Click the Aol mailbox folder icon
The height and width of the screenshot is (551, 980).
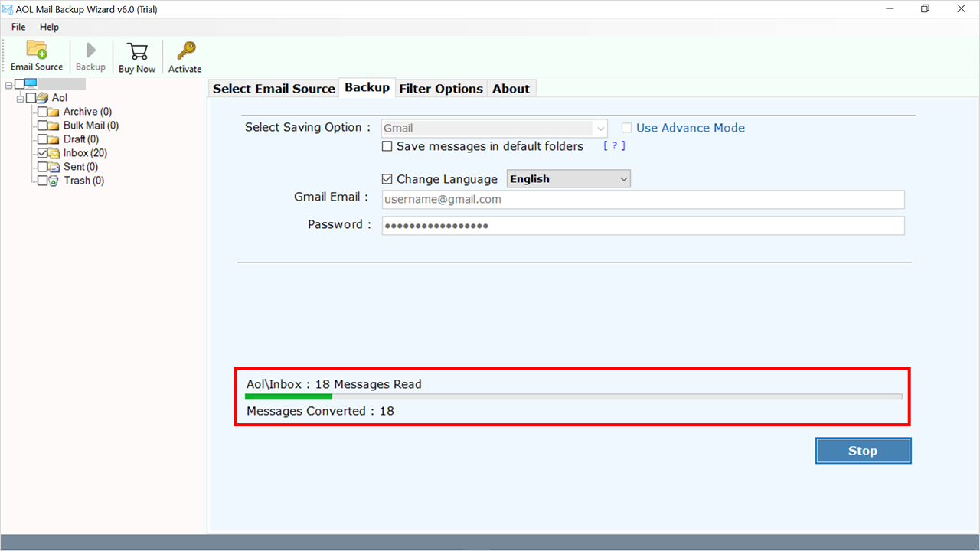tap(42, 98)
